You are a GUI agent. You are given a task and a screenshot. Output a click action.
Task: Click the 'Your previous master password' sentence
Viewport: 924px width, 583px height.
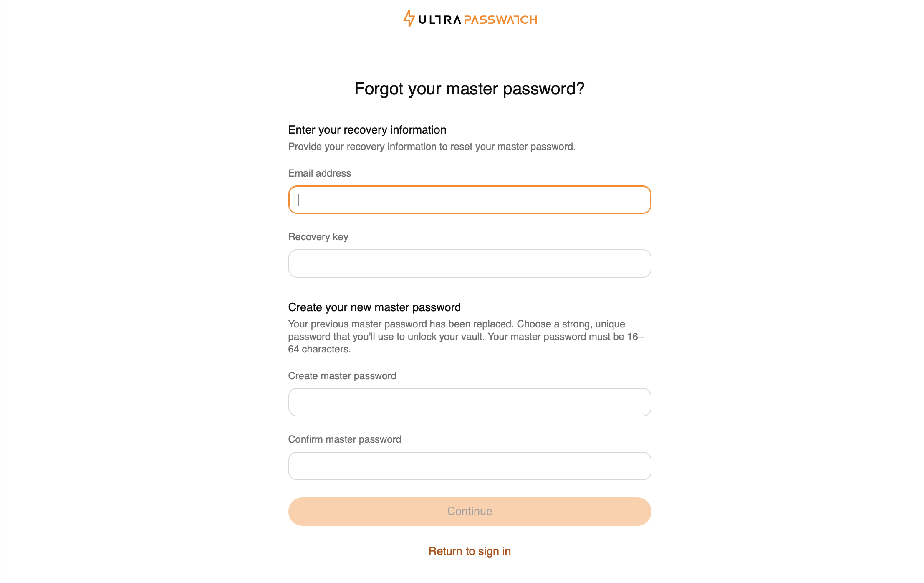[x=401, y=324]
